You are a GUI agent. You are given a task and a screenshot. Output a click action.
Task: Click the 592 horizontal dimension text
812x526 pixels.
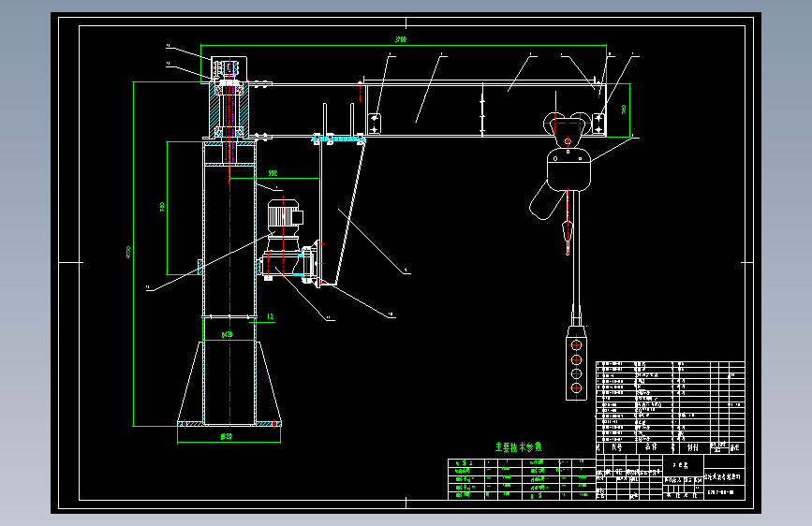(x=273, y=173)
